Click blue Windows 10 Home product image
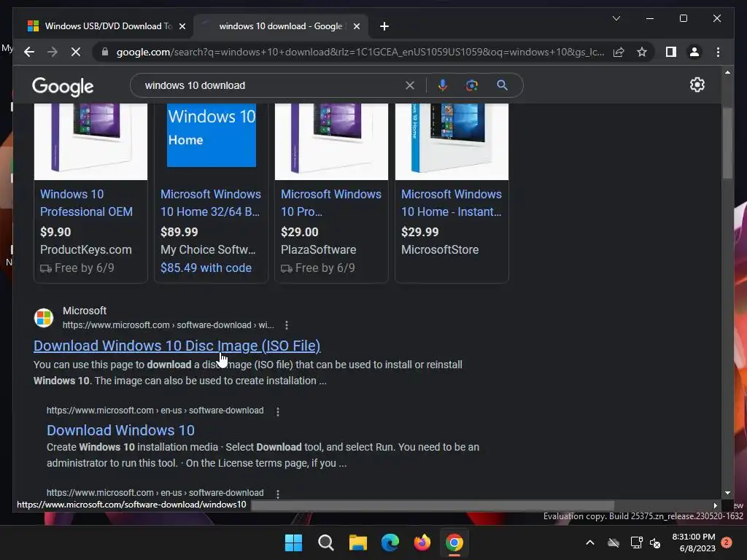747x560 pixels. (211, 136)
